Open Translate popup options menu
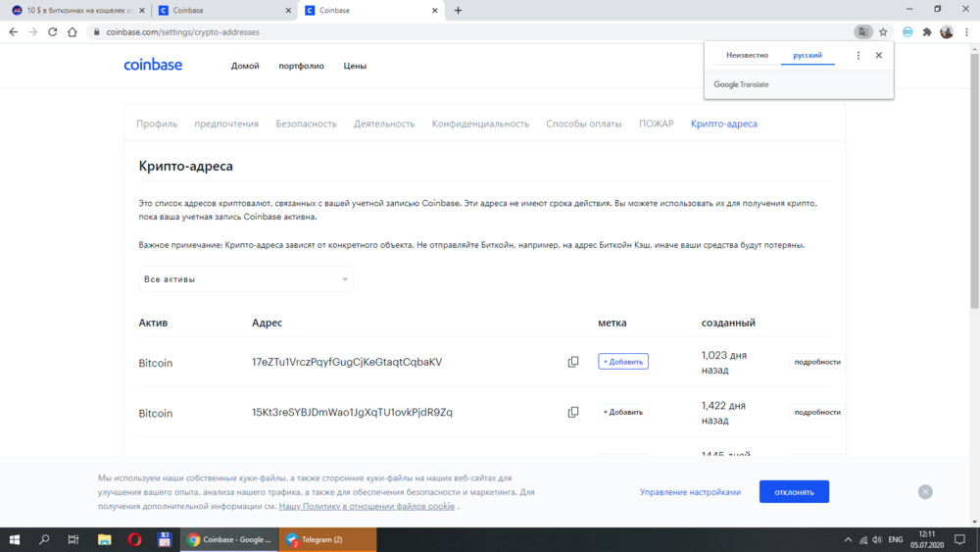 pyautogui.click(x=858, y=56)
